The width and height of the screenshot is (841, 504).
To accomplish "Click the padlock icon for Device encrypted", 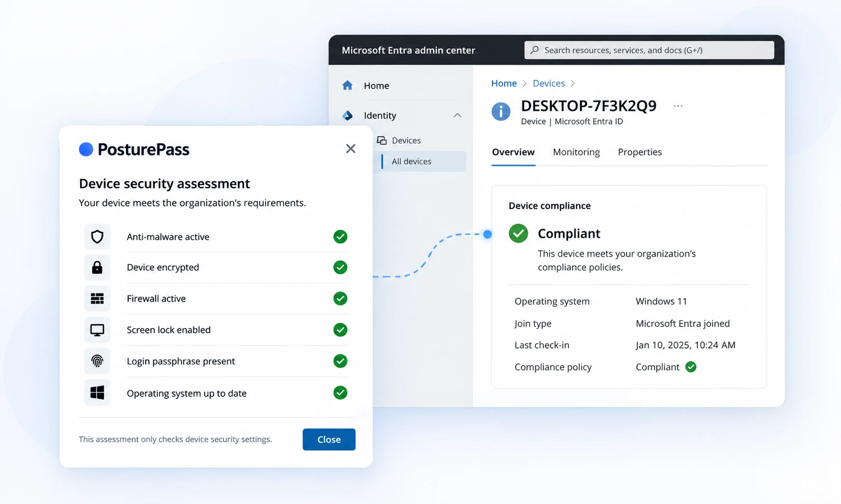I will click(97, 267).
